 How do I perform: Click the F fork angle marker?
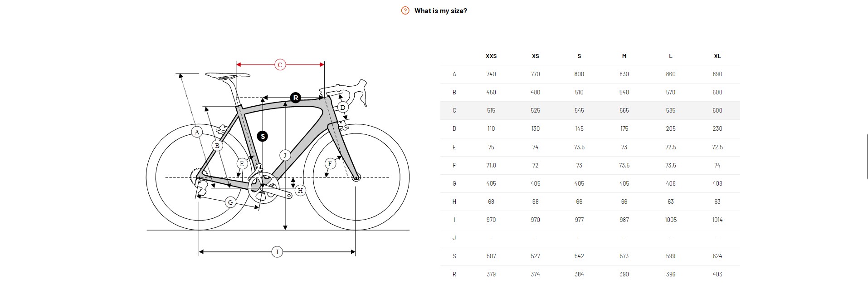(x=330, y=163)
